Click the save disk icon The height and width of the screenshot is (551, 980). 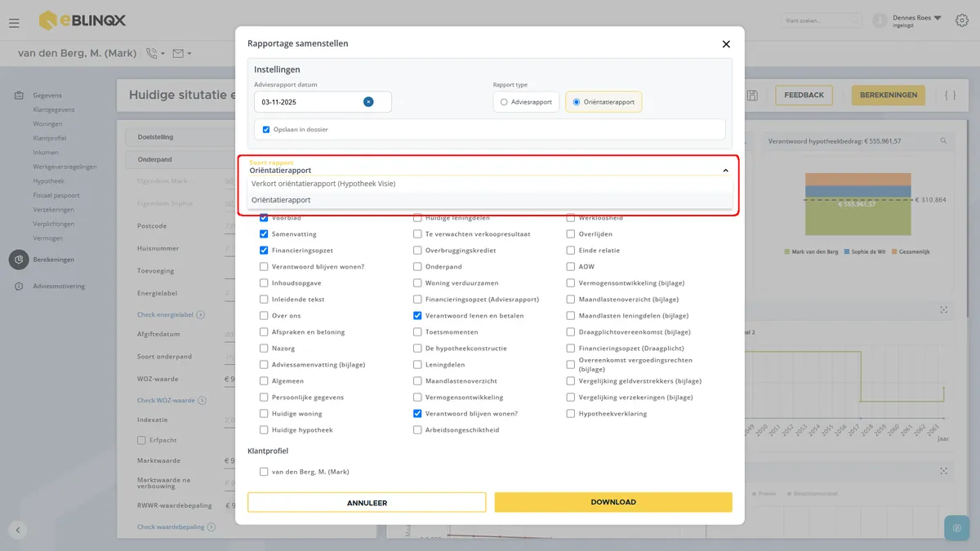(x=752, y=96)
